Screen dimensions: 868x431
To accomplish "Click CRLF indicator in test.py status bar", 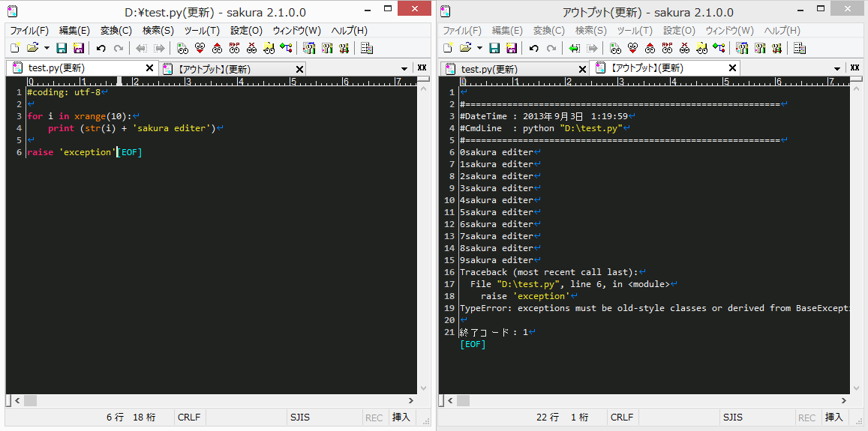I will click(x=189, y=418).
